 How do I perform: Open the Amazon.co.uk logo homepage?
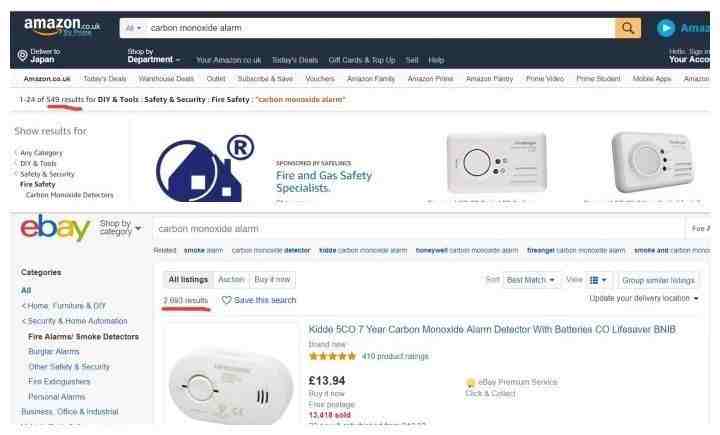62,26
